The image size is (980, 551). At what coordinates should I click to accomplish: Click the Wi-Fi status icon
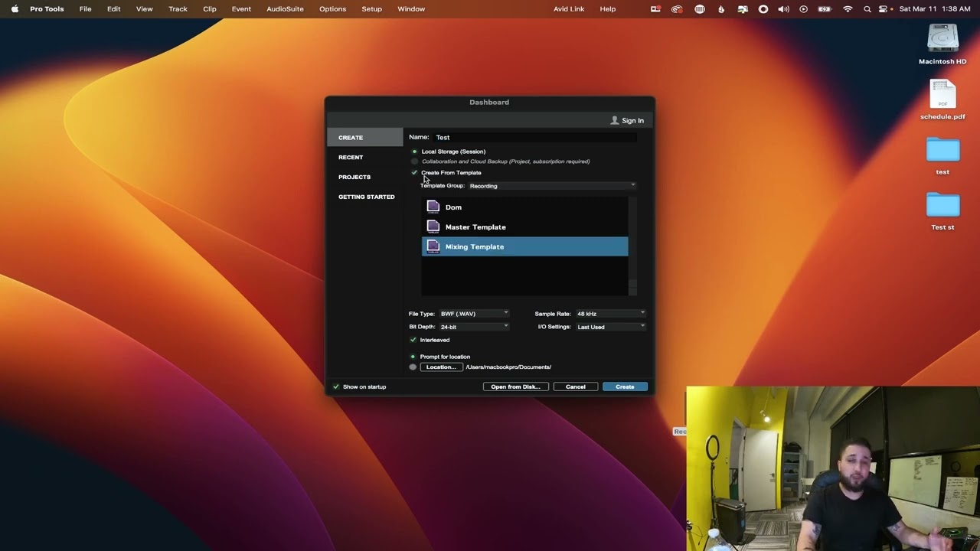848,9
